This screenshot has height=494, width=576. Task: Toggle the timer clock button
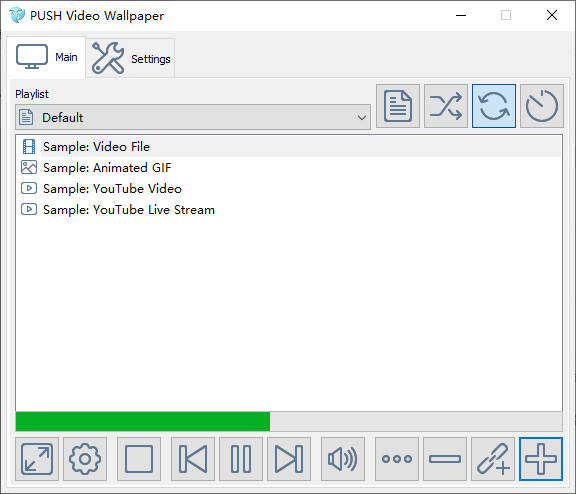point(542,106)
